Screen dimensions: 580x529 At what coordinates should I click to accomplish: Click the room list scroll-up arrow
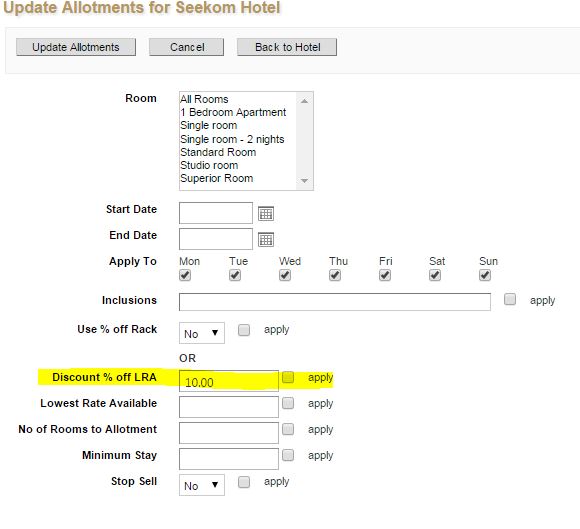pyautogui.click(x=304, y=101)
